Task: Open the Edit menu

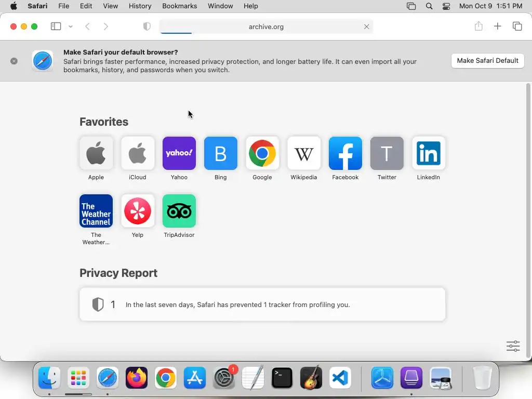Action: (86, 6)
